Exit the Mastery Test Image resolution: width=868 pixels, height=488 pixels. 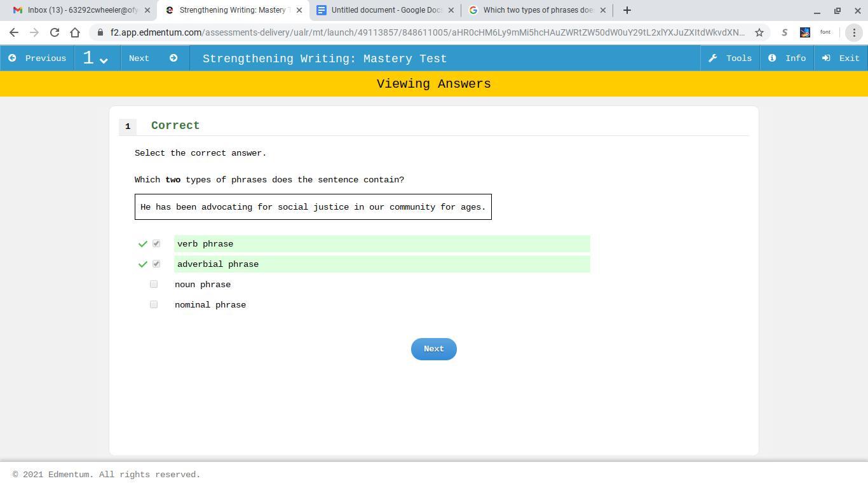click(841, 58)
